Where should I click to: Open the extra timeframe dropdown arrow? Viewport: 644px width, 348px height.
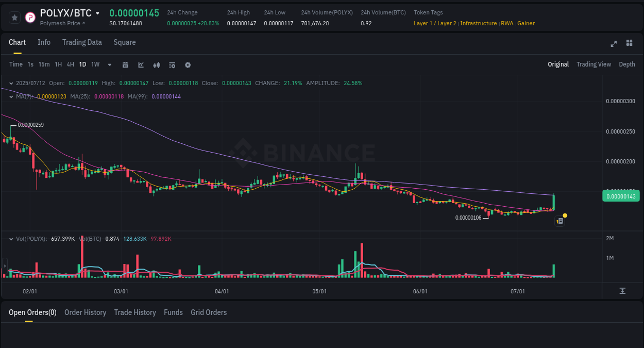[x=109, y=64]
